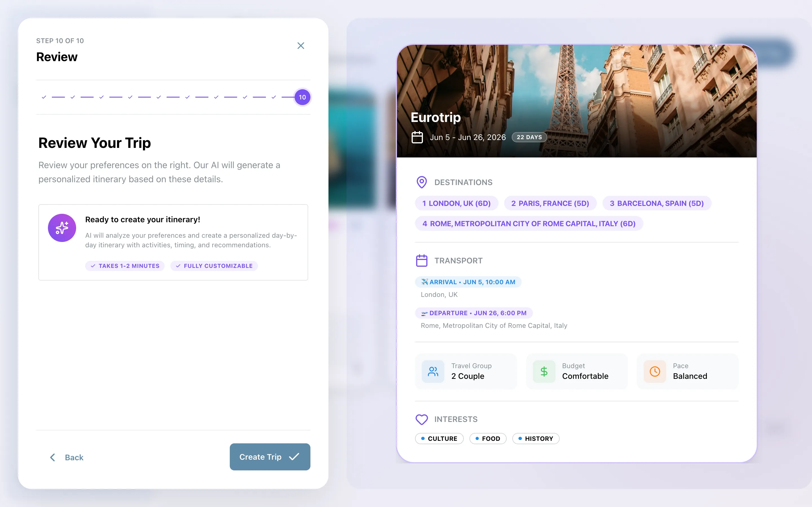Toggle the FOOD interest tag
Screen dimensions: 812x507
(488, 438)
